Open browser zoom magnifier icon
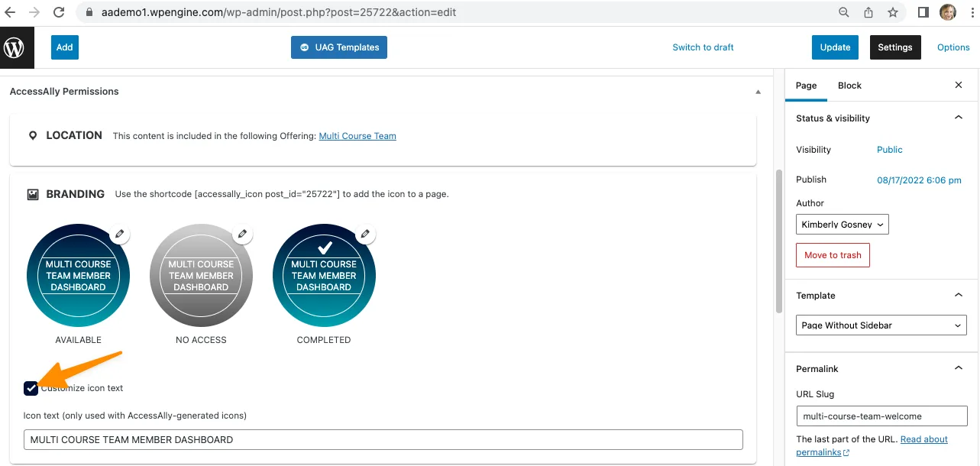Image resolution: width=980 pixels, height=466 pixels. [x=844, y=13]
